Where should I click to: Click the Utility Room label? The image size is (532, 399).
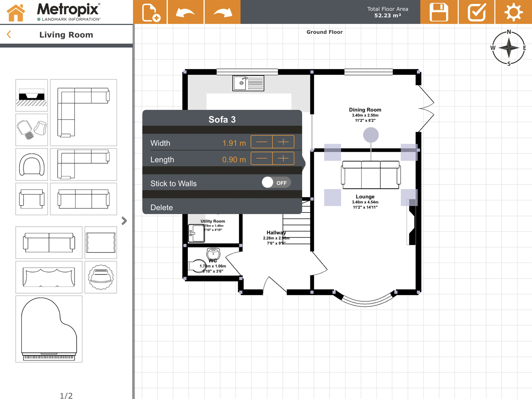pyautogui.click(x=213, y=221)
